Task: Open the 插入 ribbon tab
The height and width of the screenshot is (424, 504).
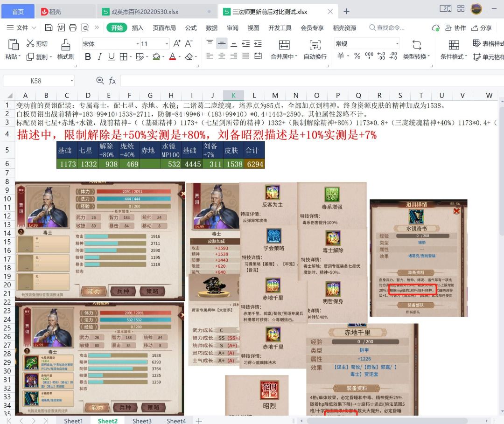Action: (138, 28)
